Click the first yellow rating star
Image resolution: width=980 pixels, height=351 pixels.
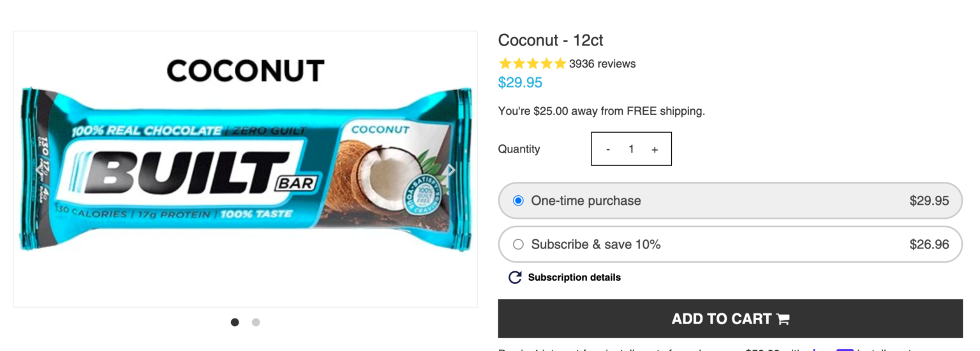coord(505,64)
